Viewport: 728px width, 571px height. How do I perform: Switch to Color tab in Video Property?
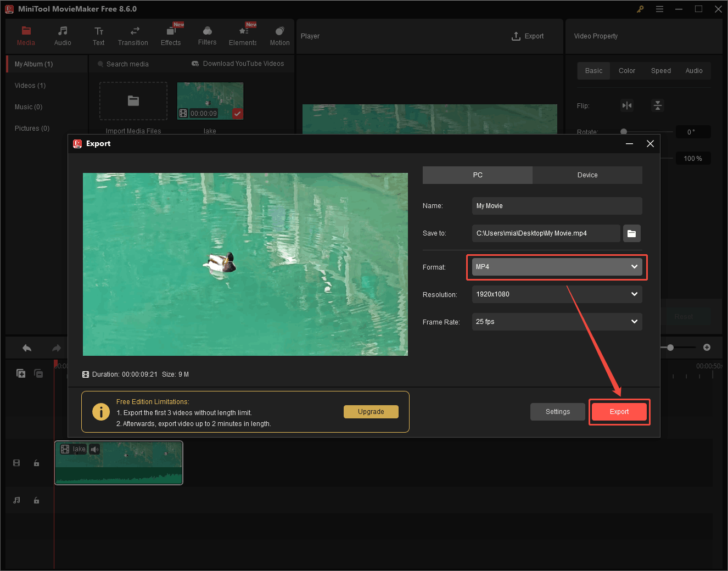point(627,71)
